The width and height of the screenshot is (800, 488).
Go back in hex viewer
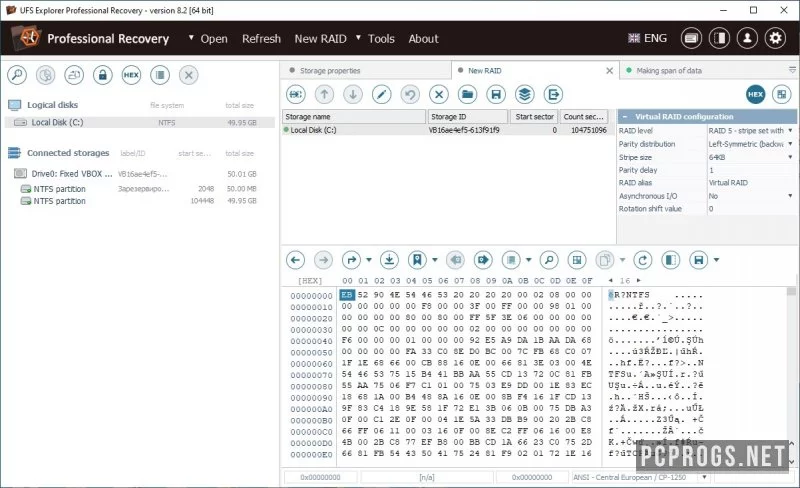[x=295, y=260]
